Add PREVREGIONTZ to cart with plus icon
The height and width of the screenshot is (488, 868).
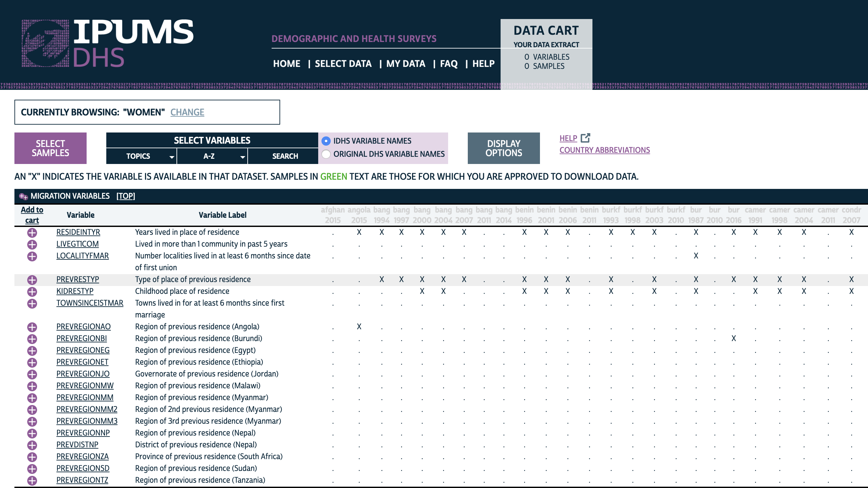click(32, 480)
